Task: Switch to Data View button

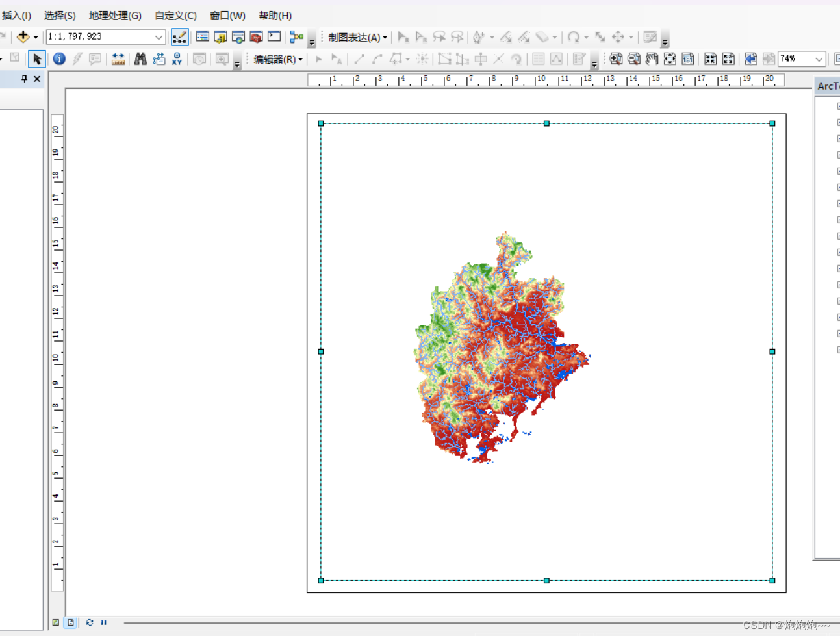Action: click(56, 622)
